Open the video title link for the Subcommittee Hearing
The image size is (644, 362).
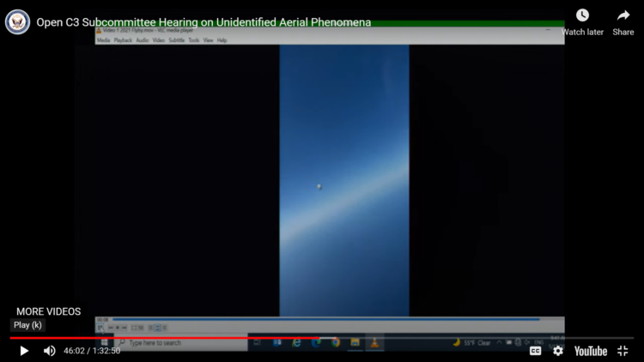204,22
